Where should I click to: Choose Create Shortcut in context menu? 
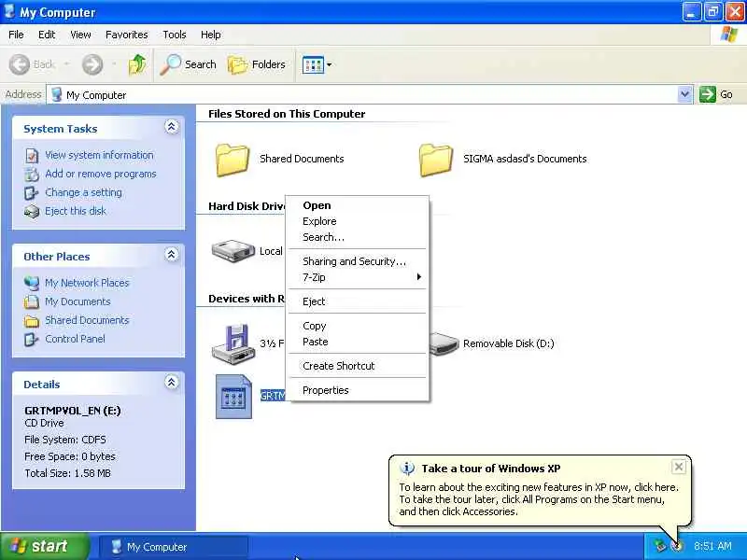(x=359, y=366)
